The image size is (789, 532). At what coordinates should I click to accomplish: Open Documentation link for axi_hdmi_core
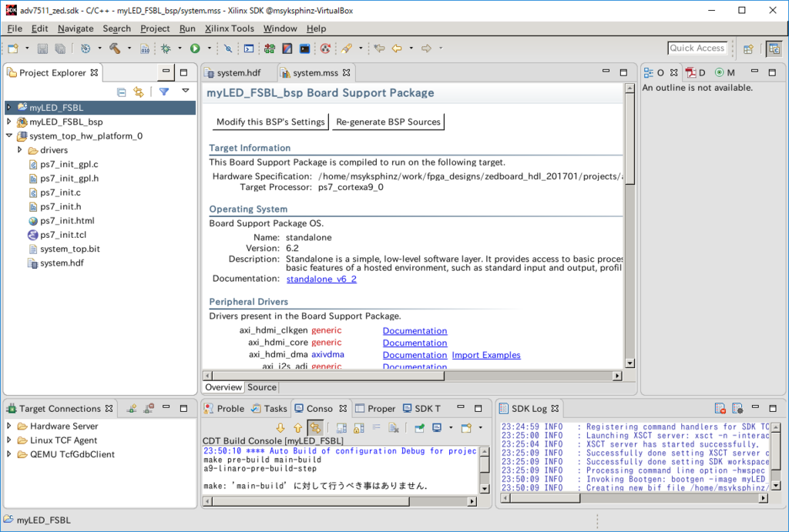pos(415,343)
